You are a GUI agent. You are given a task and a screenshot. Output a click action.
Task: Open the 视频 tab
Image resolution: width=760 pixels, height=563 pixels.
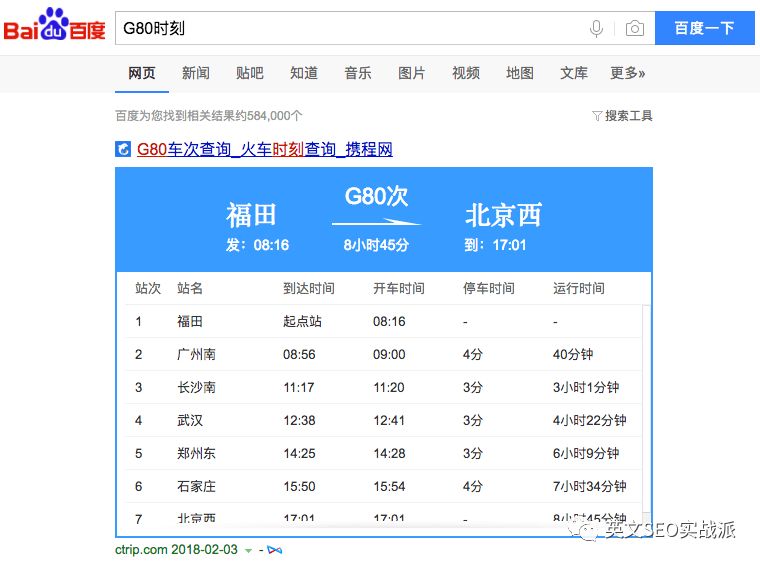(466, 73)
